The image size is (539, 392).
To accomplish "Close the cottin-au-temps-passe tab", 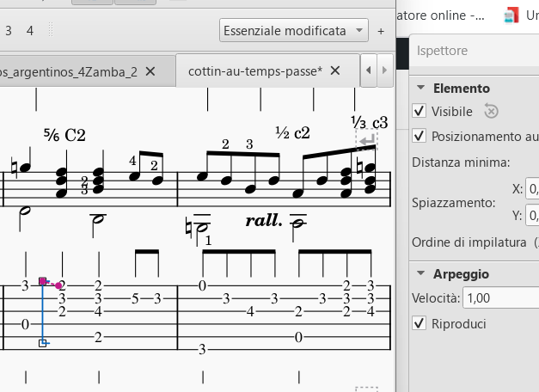I will [x=335, y=70].
